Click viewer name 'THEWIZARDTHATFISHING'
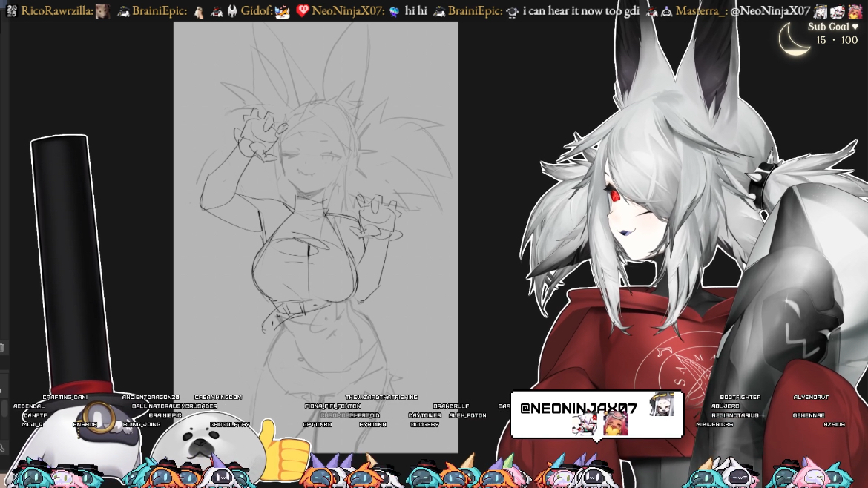The image size is (868, 488). click(x=382, y=398)
